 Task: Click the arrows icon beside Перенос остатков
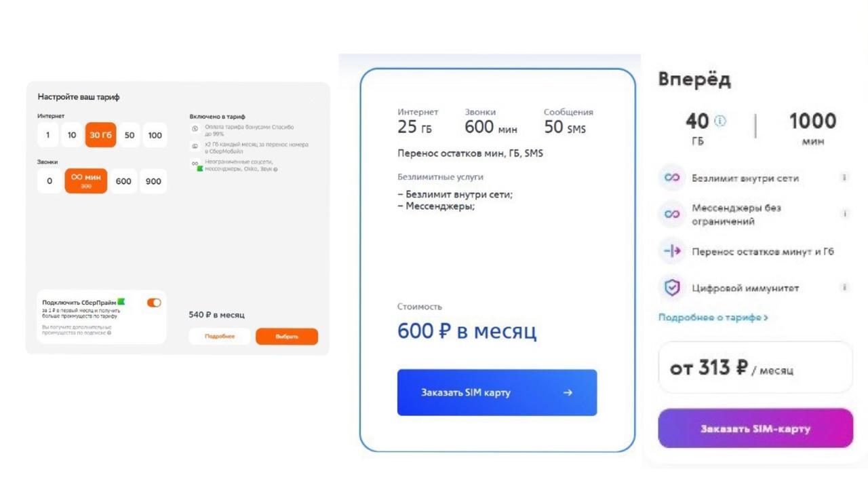coord(672,251)
